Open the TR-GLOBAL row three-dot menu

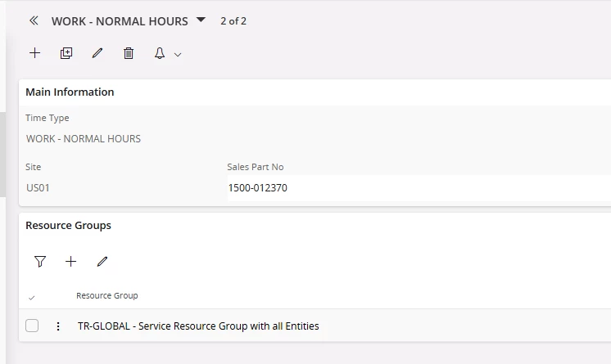click(58, 326)
